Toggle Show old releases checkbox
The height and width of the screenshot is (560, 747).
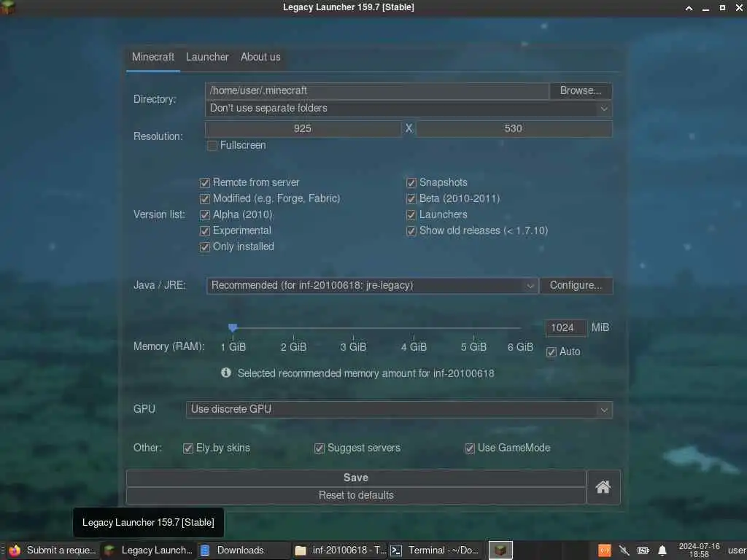coord(411,231)
